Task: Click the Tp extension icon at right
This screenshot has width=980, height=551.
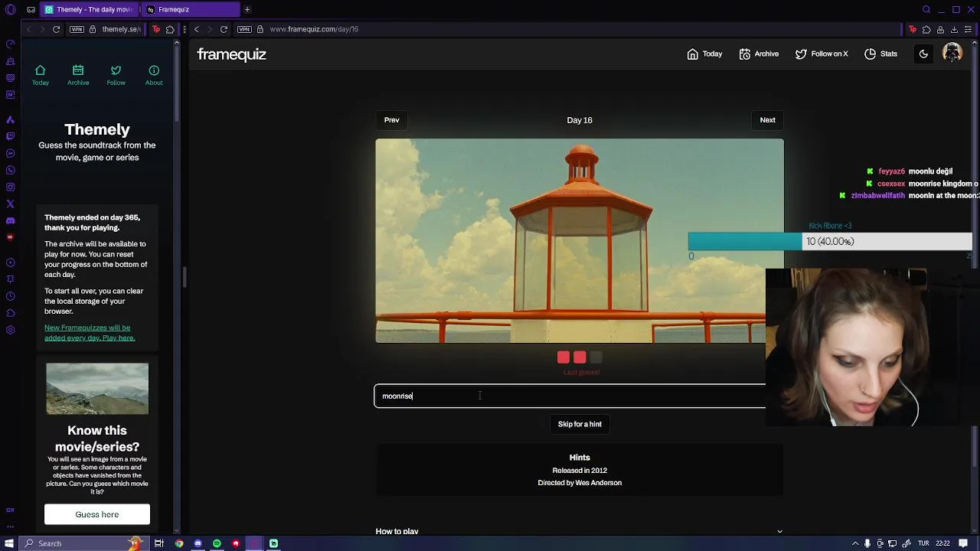Action: click(x=913, y=29)
